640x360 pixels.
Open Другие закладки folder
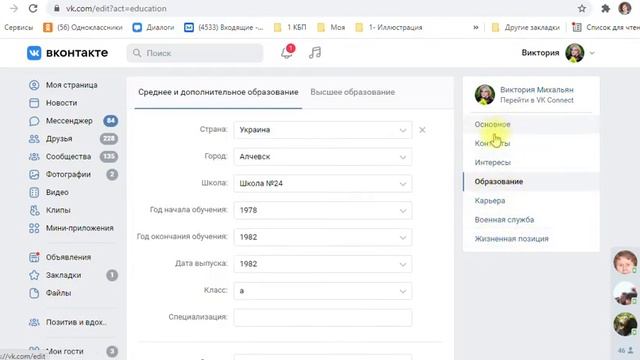(x=526, y=27)
